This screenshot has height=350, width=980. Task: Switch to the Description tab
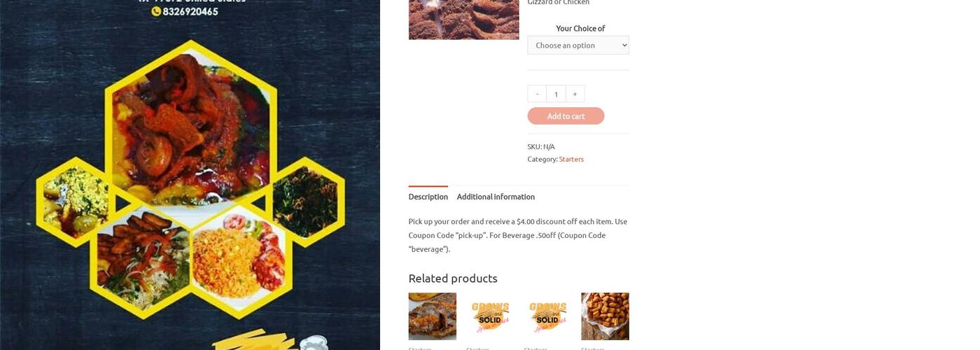[x=428, y=197]
